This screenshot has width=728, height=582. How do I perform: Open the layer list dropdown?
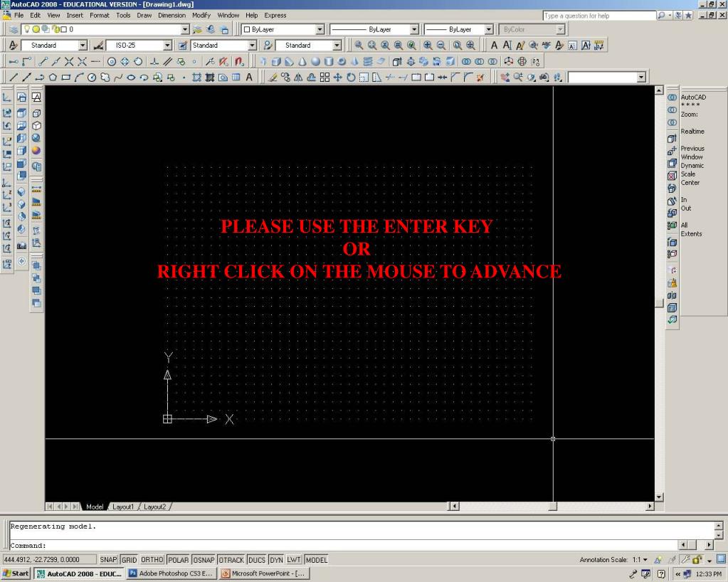point(185,29)
